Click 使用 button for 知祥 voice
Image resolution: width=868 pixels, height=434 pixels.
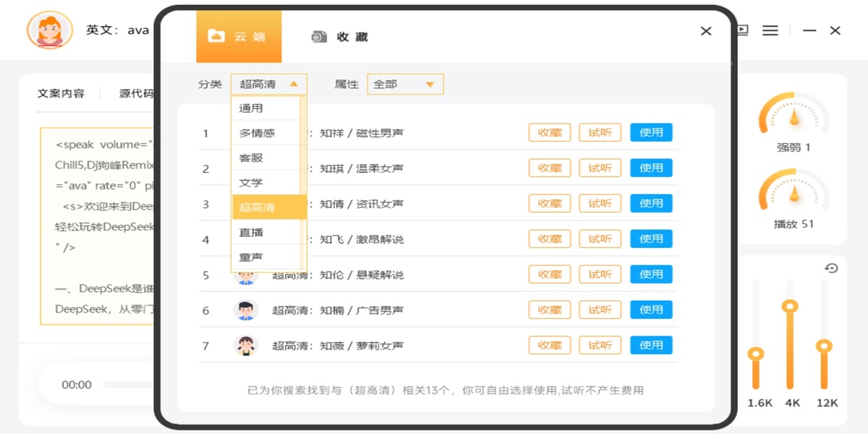(651, 132)
